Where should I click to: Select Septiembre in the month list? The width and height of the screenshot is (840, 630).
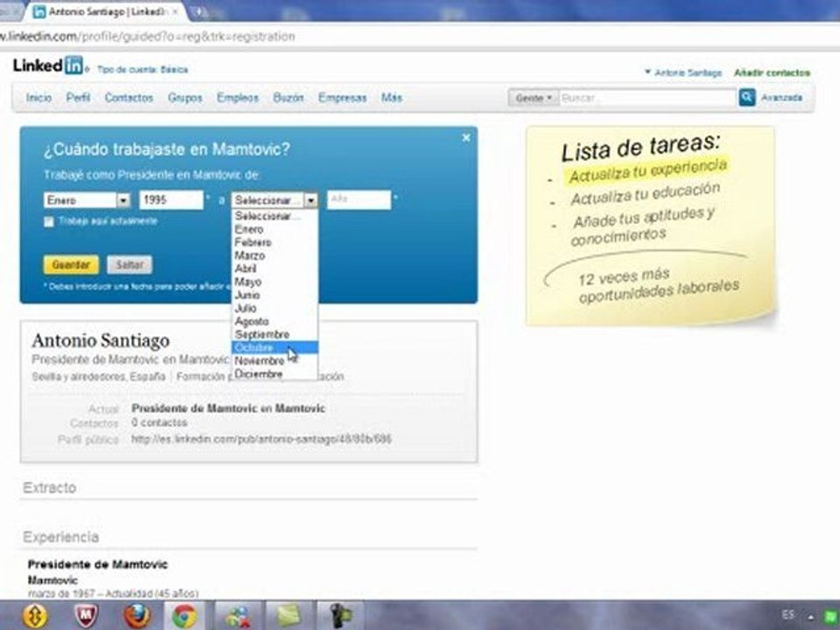point(275,334)
